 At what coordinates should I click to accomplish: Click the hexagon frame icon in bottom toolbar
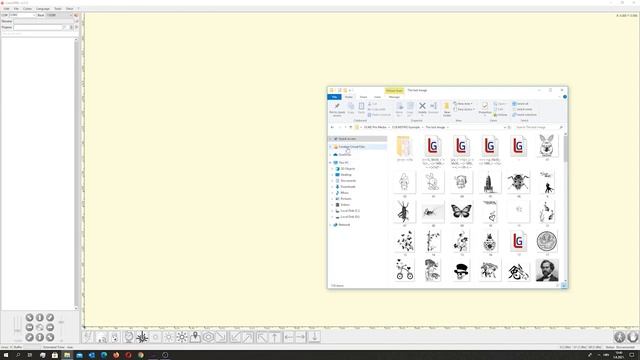click(208, 337)
